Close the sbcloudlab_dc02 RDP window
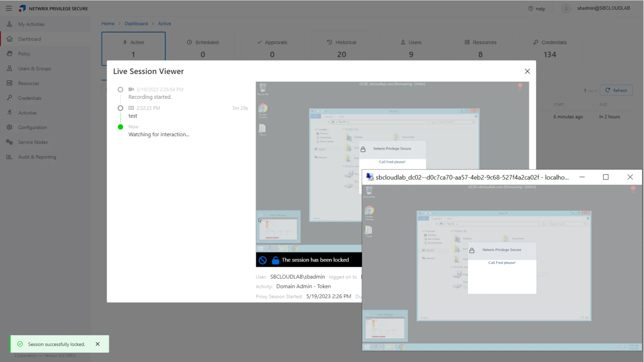This screenshot has width=644, height=362. click(630, 177)
